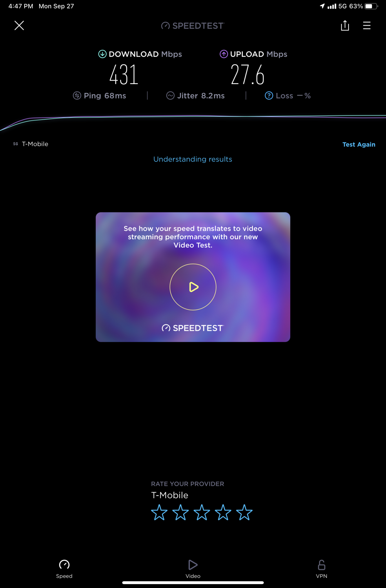Click Test Again
Image resolution: width=386 pixels, height=588 pixels.
(359, 144)
